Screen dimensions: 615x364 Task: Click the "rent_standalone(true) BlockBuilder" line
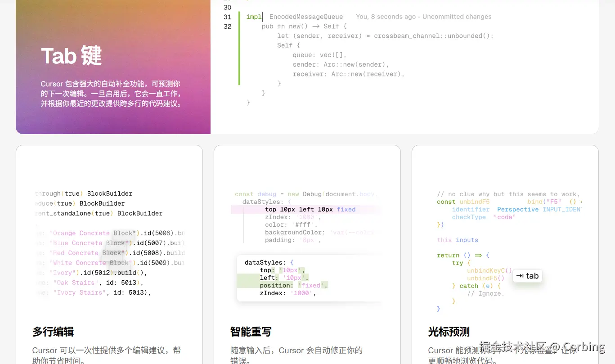tap(99, 213)
